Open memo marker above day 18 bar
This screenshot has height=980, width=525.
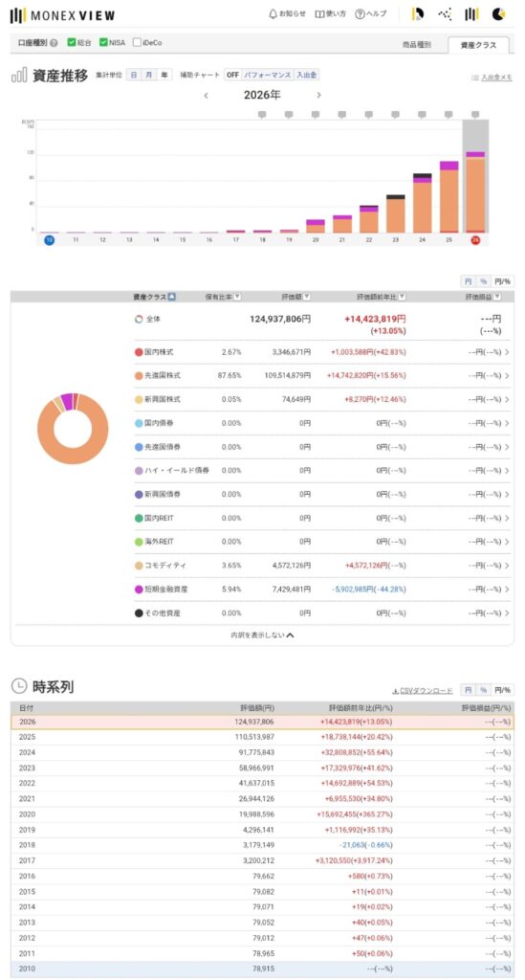[x=262, y=115]
